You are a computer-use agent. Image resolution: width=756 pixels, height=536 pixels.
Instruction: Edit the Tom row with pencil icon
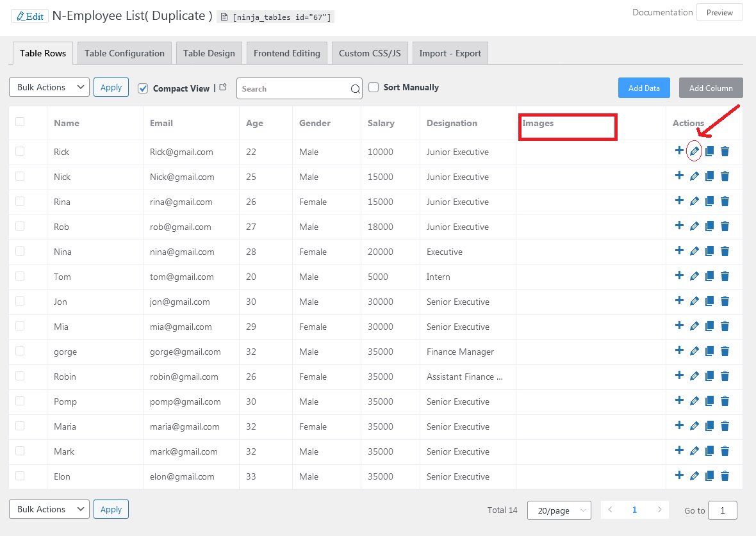click(x=694, y=277)
